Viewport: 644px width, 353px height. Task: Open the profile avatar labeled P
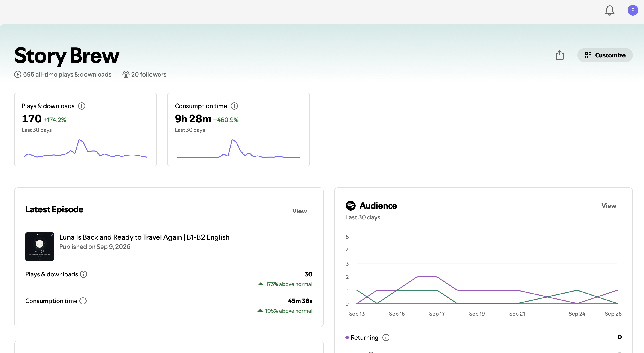632,10
